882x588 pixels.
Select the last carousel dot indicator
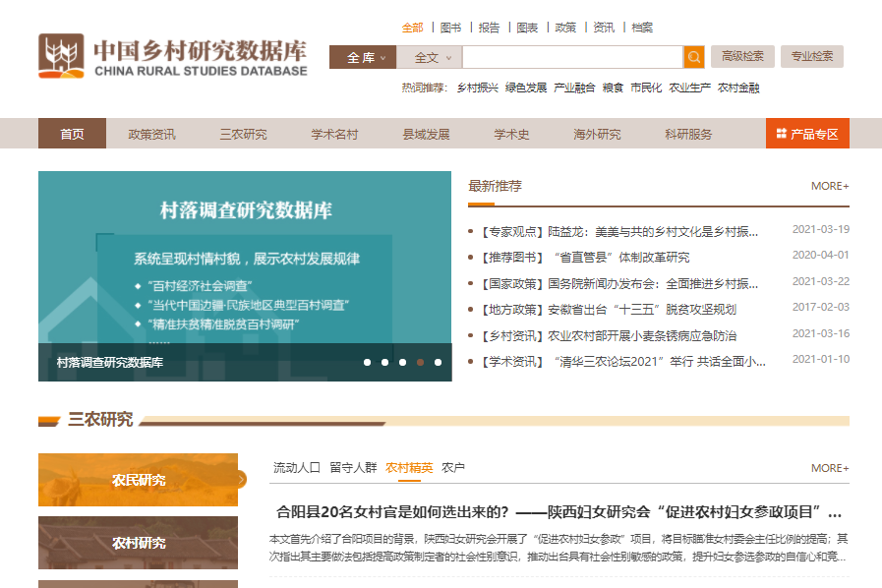pos(438,362)
